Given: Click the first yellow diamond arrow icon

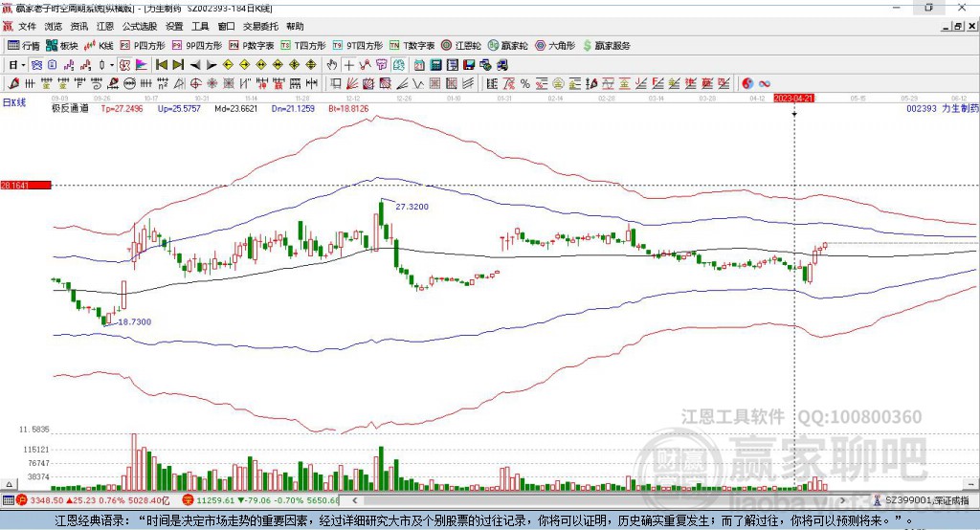Looking at the screenshot, I should click(x=228, y=65).
